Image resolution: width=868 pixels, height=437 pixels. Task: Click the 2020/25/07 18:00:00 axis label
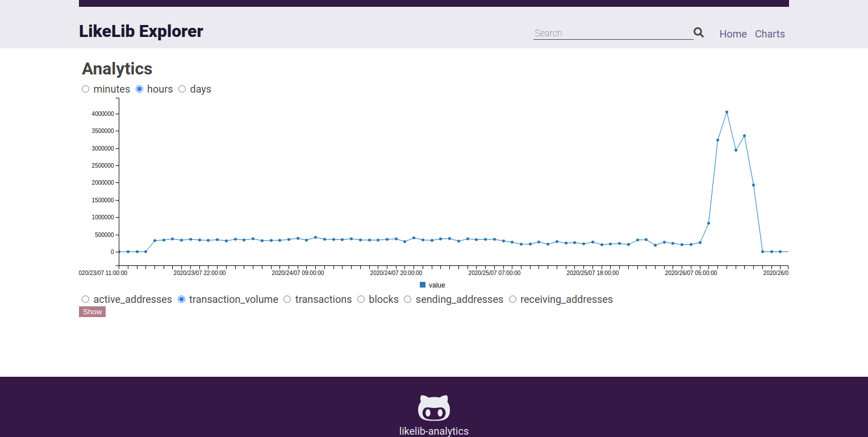click(592, 273)
